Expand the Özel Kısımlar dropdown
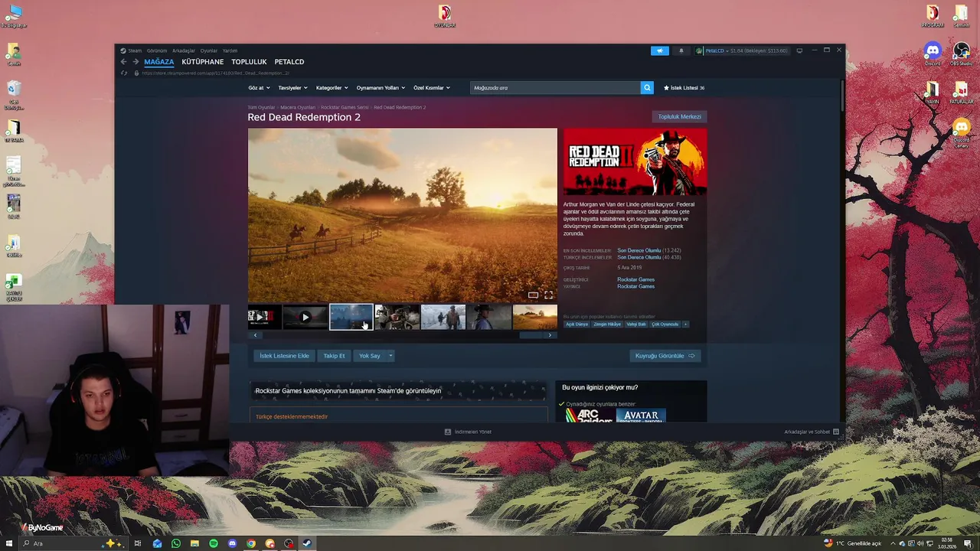Screen dimensions: 980x551 (431, 88)
